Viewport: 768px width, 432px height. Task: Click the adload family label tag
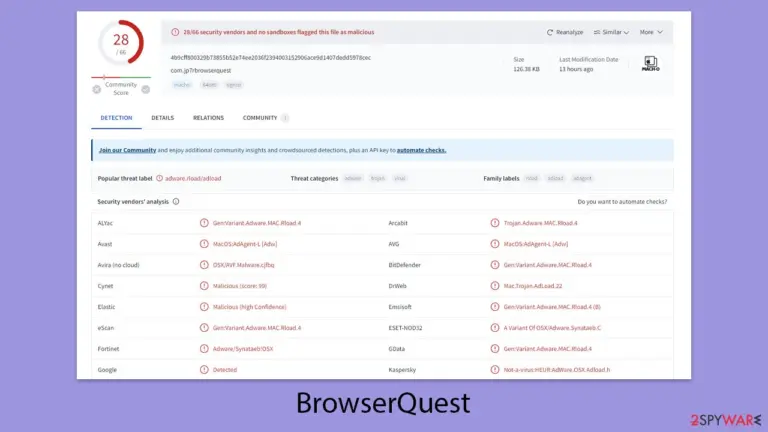point(555,178)
